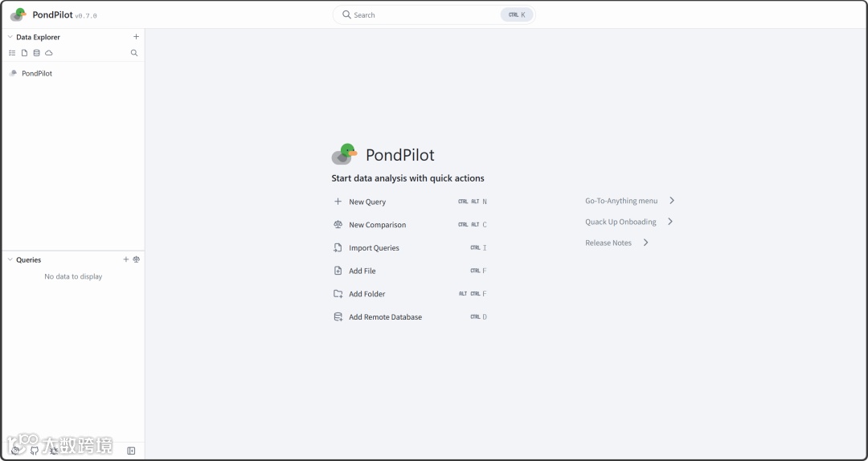Click the v0.7.0 version label
868x461 pixels.
(x=86, y=16)
